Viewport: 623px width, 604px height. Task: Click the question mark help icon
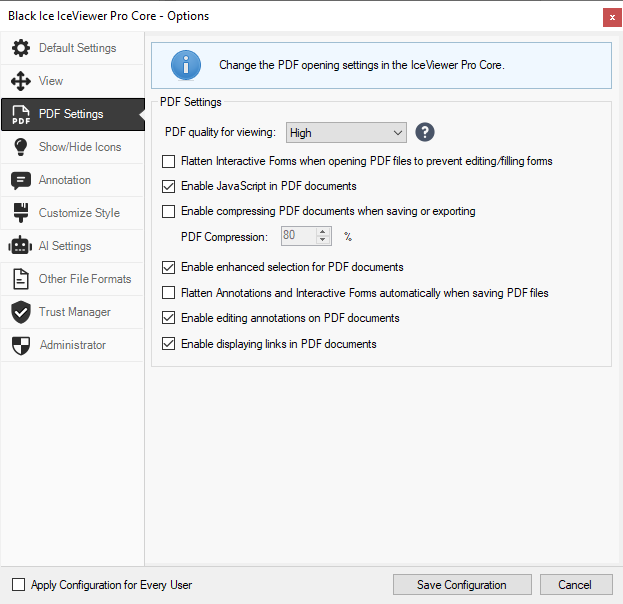coord(425,132)
